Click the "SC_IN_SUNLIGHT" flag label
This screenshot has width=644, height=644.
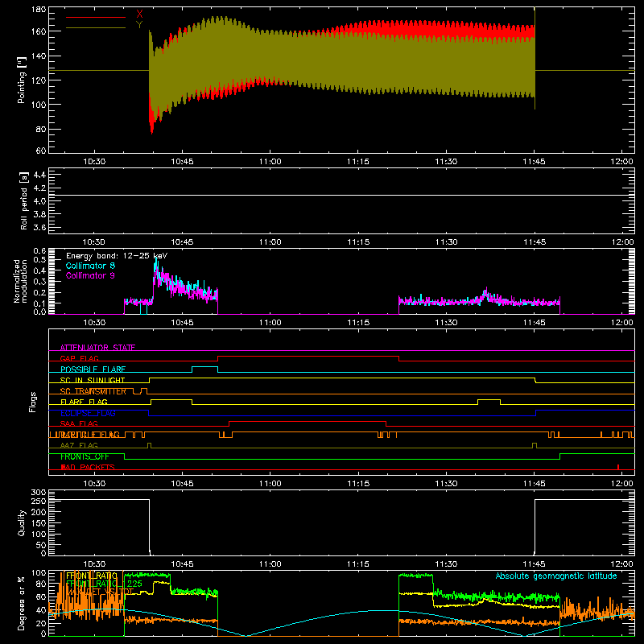click(93, 380)
